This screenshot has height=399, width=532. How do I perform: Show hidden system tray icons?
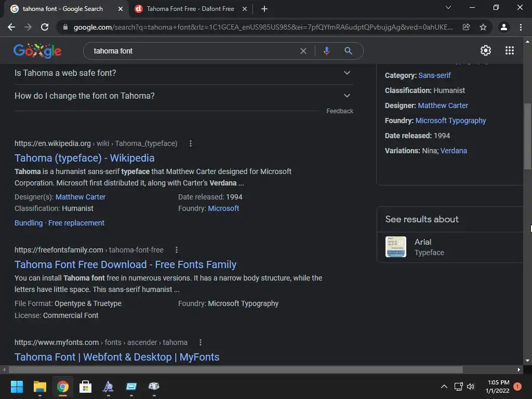pos(444,387)
